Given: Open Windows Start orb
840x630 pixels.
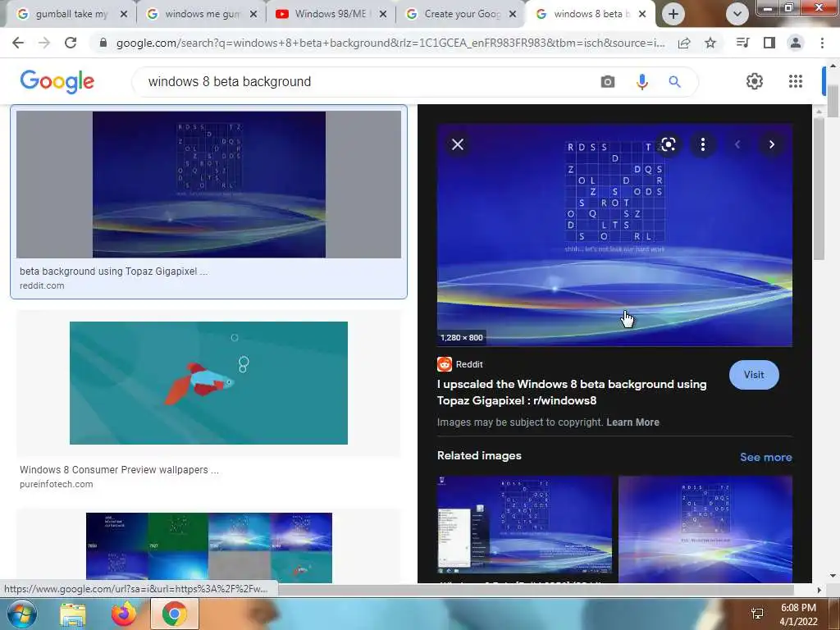Looking at the screenshot, I should pyautogui.click(x=22, y=614).
